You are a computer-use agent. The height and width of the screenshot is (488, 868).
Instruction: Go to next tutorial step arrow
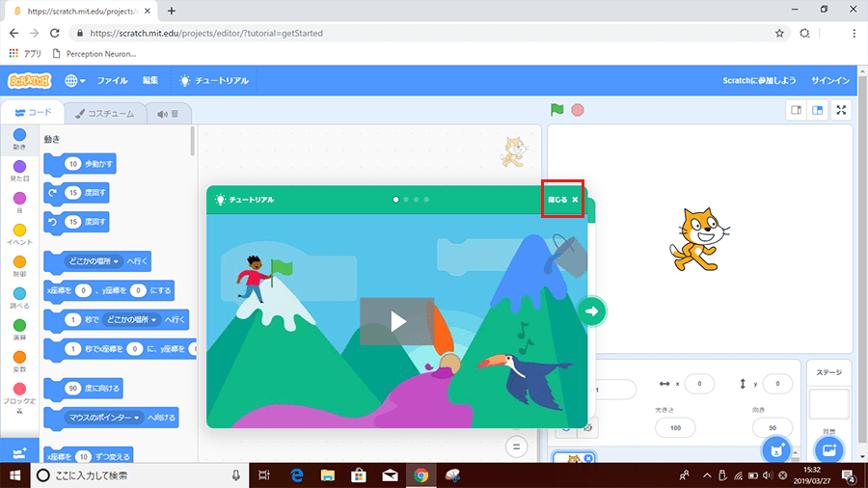coord(592,311)
